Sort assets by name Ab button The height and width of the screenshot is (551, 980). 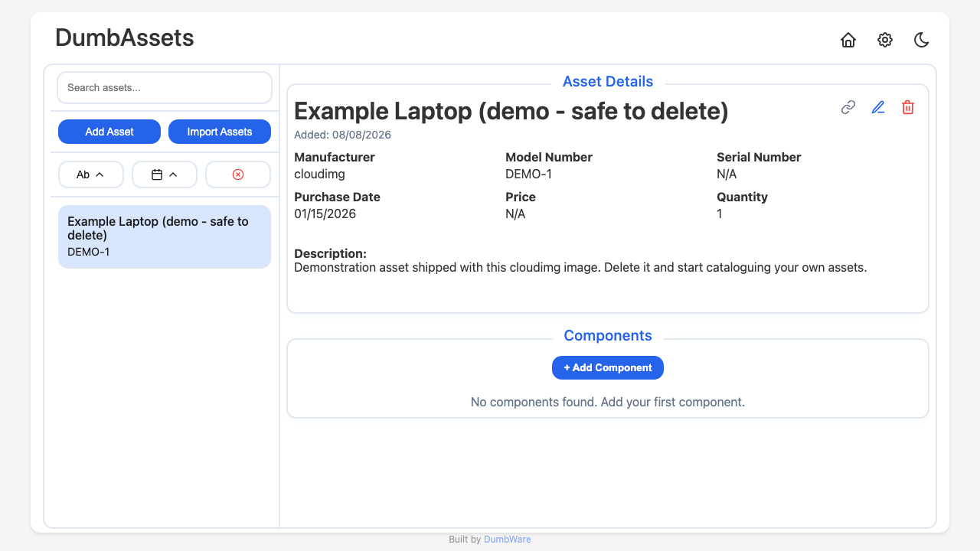(x=91, y=174)
